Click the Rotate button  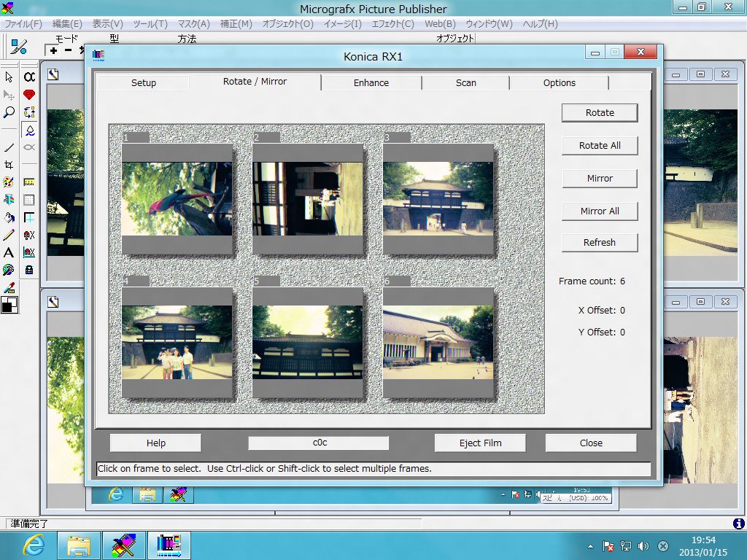(600, 113)
